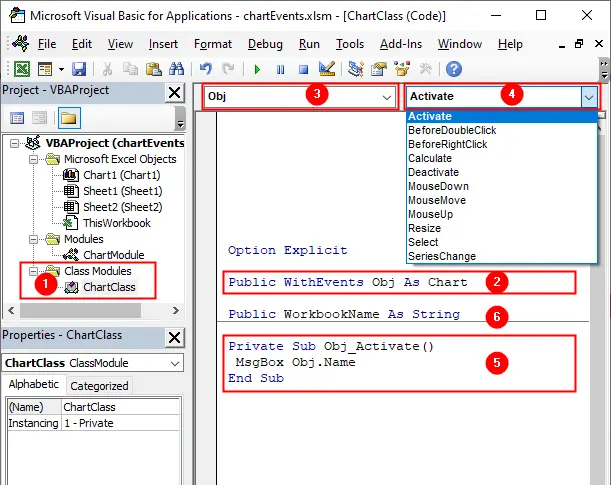Open Visual Basic Help question mark icon

coord(454,69)
